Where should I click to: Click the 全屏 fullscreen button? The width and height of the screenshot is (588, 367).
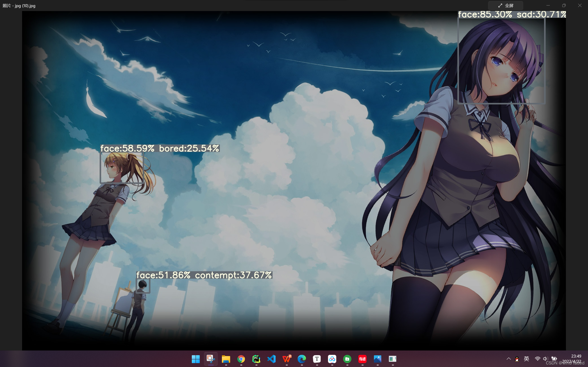pyautogui.click(x=505, y=6)
